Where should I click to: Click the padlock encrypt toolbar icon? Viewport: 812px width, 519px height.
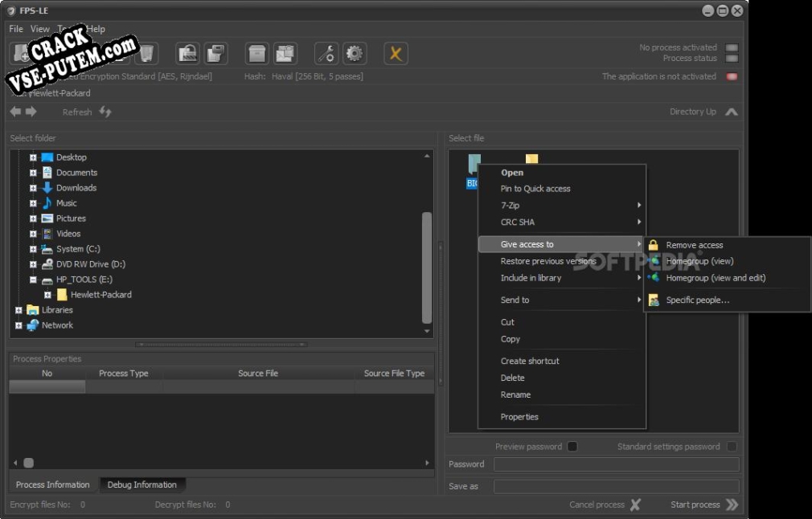[187, 53]
